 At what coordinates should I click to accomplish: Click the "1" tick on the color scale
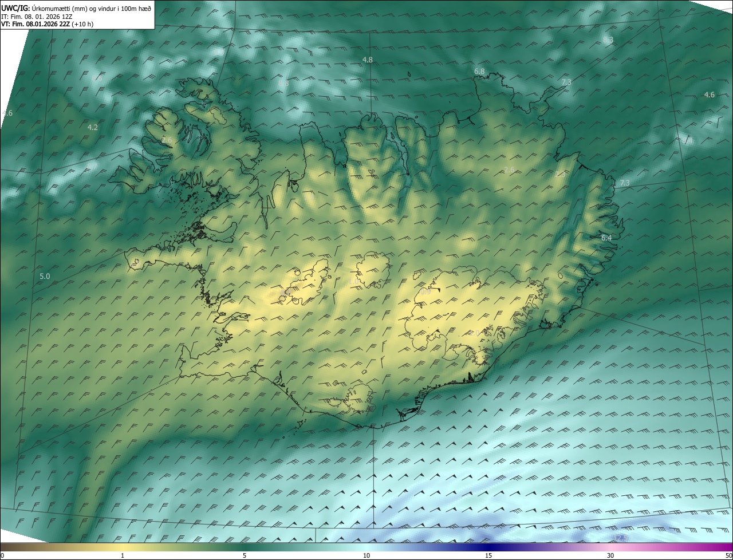coord(123,555)
